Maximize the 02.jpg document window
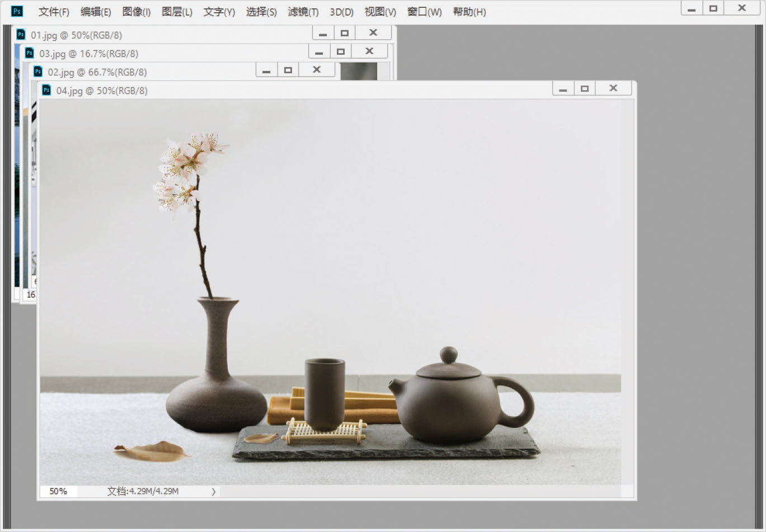Screen dimensions: 766x532 (x=288, y=70)
